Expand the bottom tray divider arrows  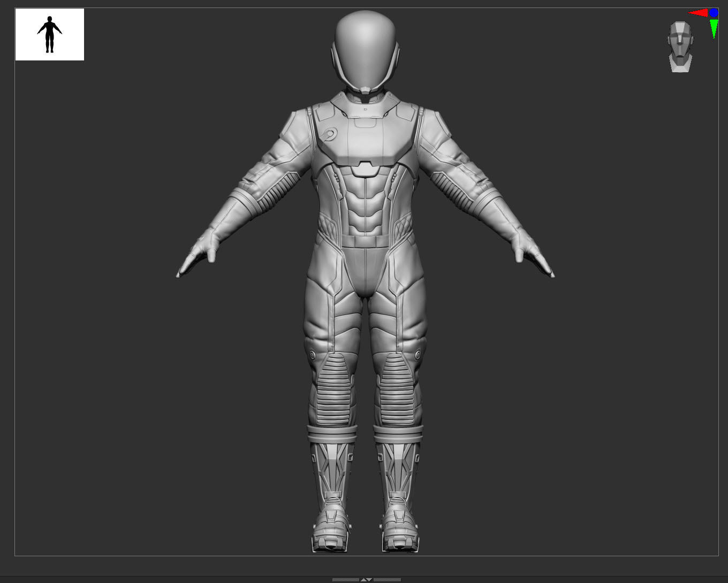(366, 580)
